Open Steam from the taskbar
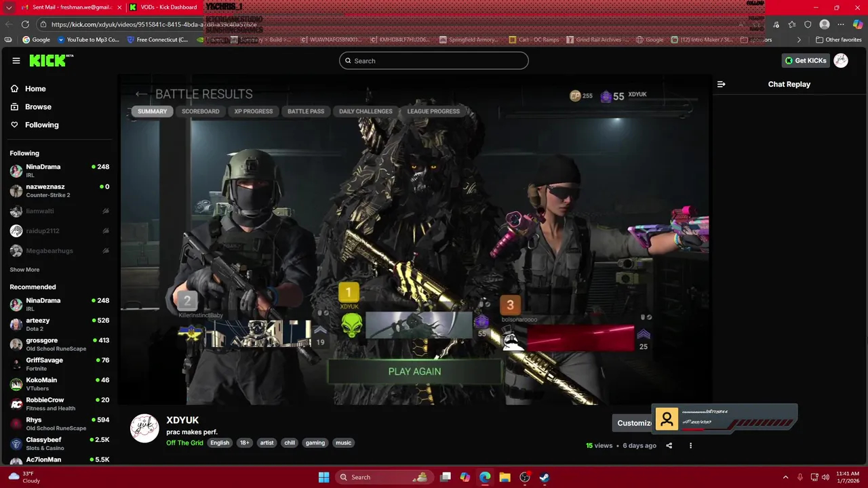 point(545,477)
